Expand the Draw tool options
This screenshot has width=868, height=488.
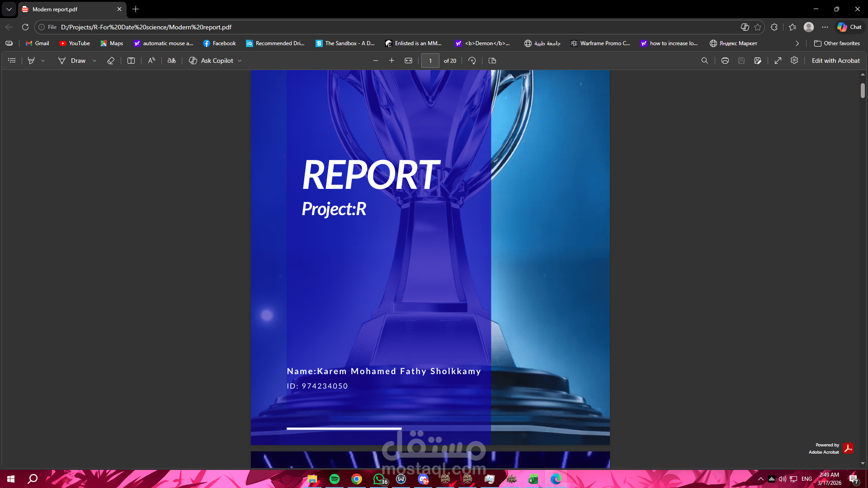tap(94, 60)
